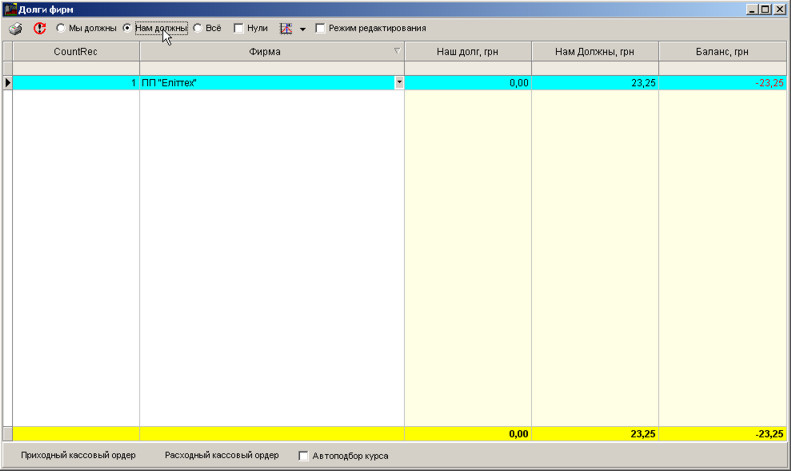Open the filter triangle in 'Фирма' header
The height and width of the screenshot is (471, 791).
pyautogui.click(x=397, y=51)
